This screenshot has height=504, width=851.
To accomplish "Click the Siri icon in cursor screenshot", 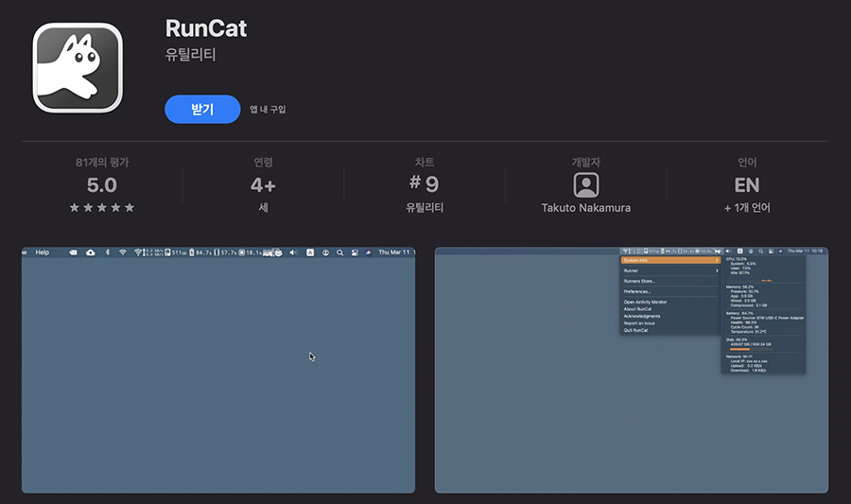I will click(x=369, y=252).
